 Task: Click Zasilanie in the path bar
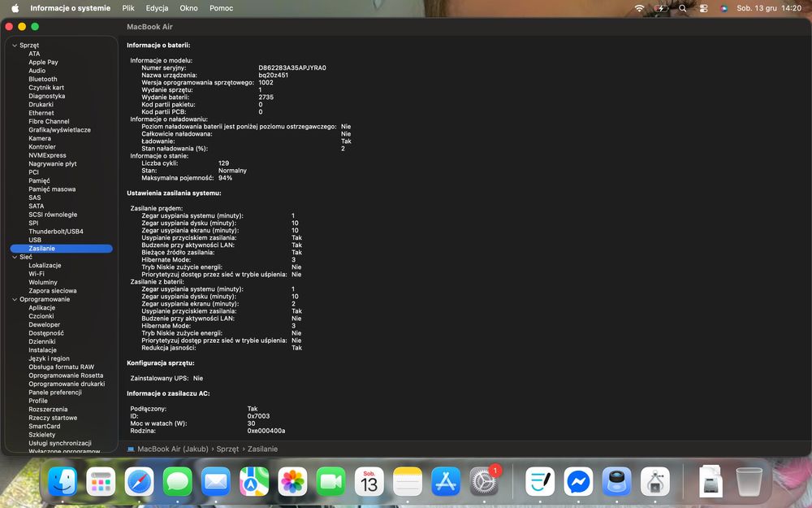coord(262,449)
